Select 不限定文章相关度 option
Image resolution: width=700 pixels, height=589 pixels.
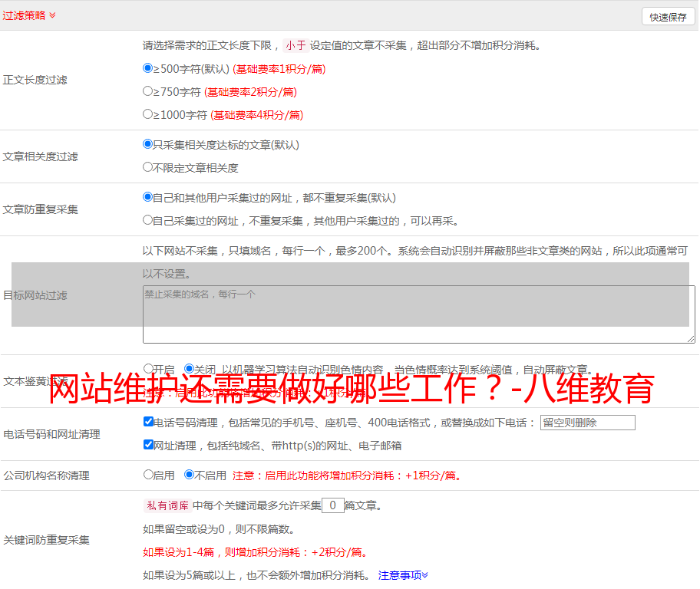coord(148,167)
